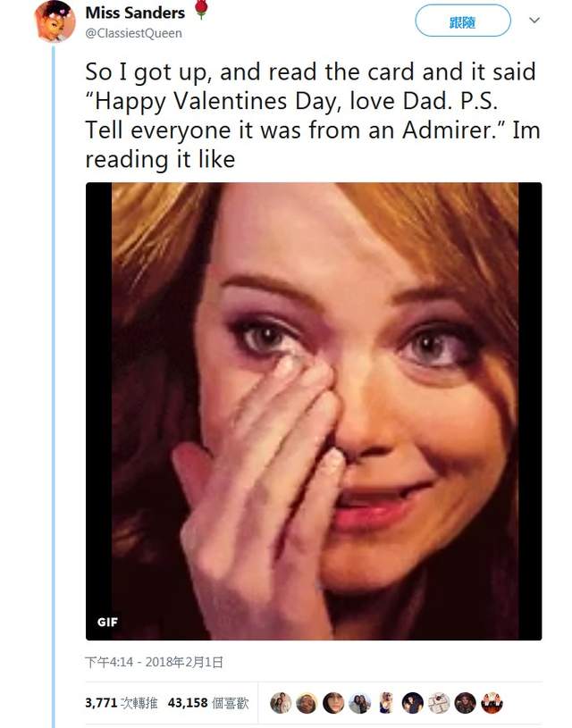Screen dimensions: 572x728
Task: Open the @ClassiestQueen handle link
Action: (x=133, y=33)
